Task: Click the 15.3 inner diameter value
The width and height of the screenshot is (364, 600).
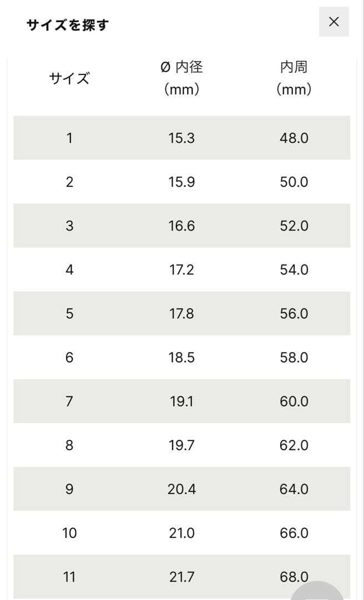Action: coord(181,138)
